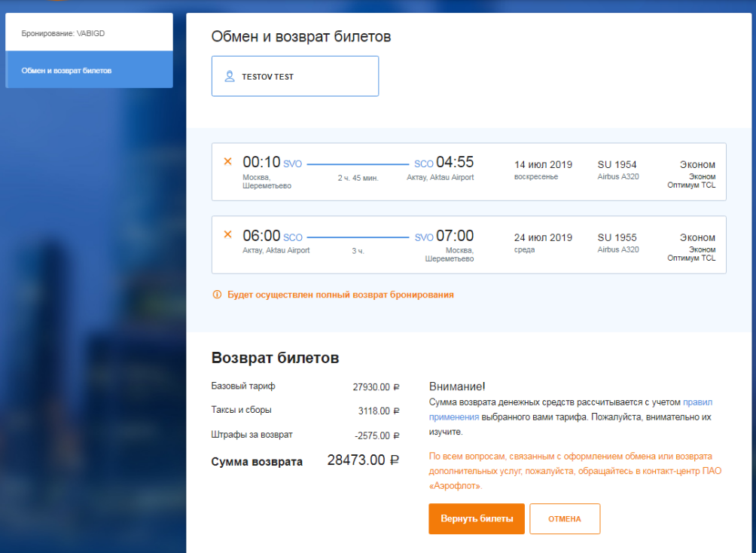This screenshot has height=553, width=756.
Task: Click the 24 июл 2019 flight date
Action: [x=543, y=237]
